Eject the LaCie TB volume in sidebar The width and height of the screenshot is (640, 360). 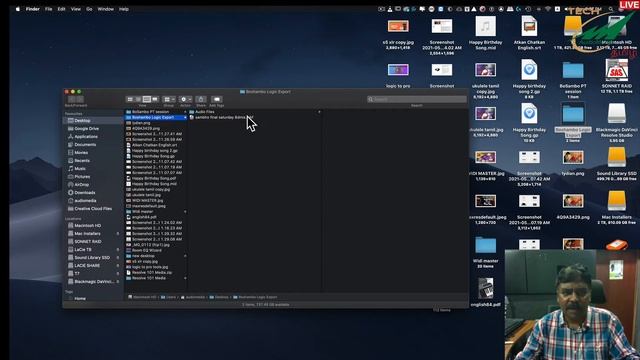(118, 249)
